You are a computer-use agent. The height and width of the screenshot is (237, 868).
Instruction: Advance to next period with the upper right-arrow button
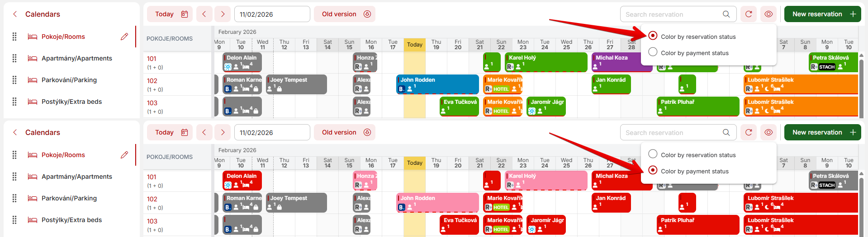pos(223,14)
